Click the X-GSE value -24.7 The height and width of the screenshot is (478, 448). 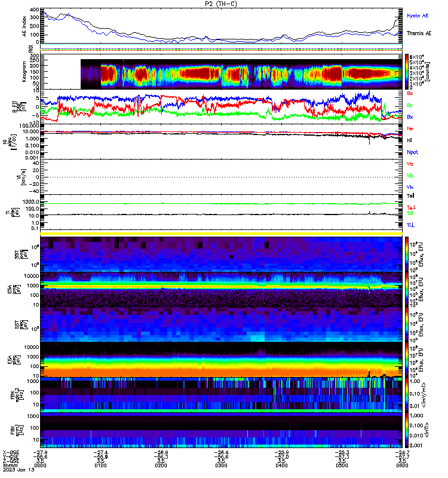pos(402,452)
